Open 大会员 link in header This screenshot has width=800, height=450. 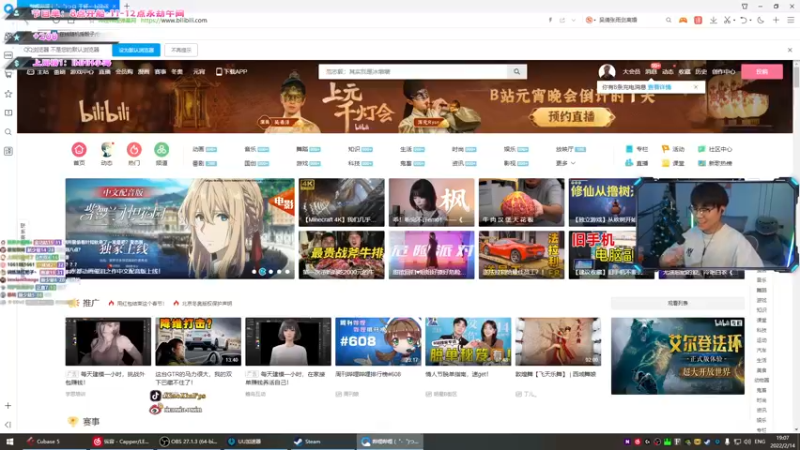(x=631, y=72)
